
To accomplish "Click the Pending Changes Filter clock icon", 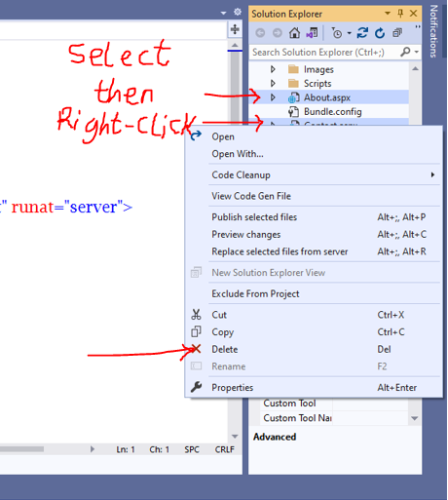I will [337, 33].
